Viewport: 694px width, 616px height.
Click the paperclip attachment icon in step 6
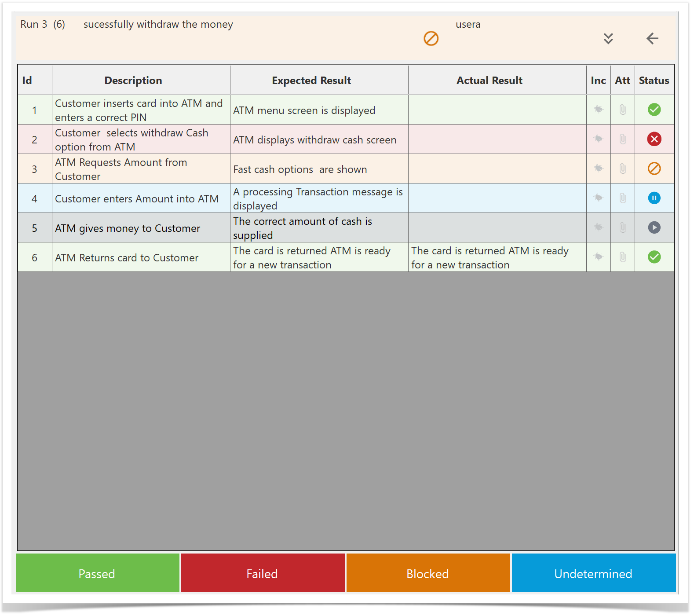tap(622, 257)
